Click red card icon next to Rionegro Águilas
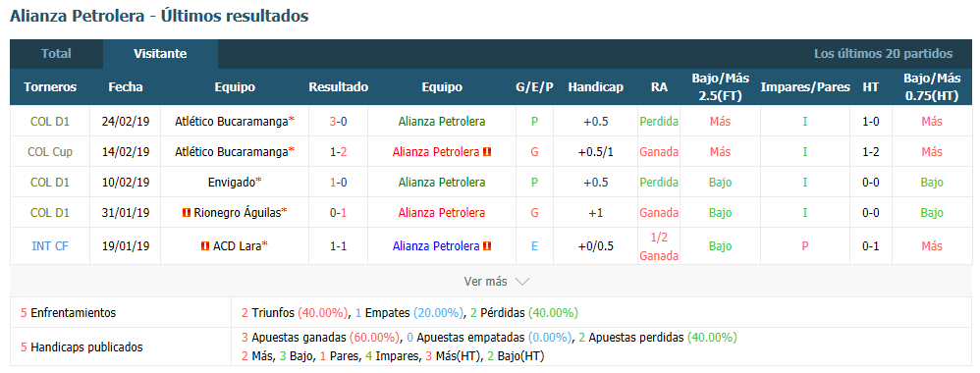The width and height of the screenshot is (980, 373). pyautogui.click(x=186, y=213)
